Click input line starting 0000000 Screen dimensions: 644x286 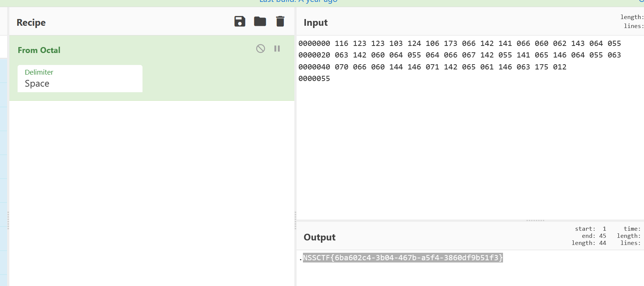460,43
